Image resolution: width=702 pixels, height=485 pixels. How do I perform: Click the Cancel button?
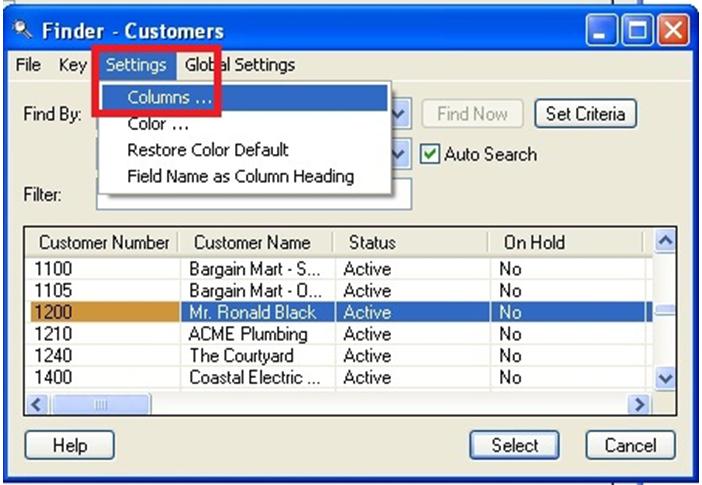click(x=630, y=445)
